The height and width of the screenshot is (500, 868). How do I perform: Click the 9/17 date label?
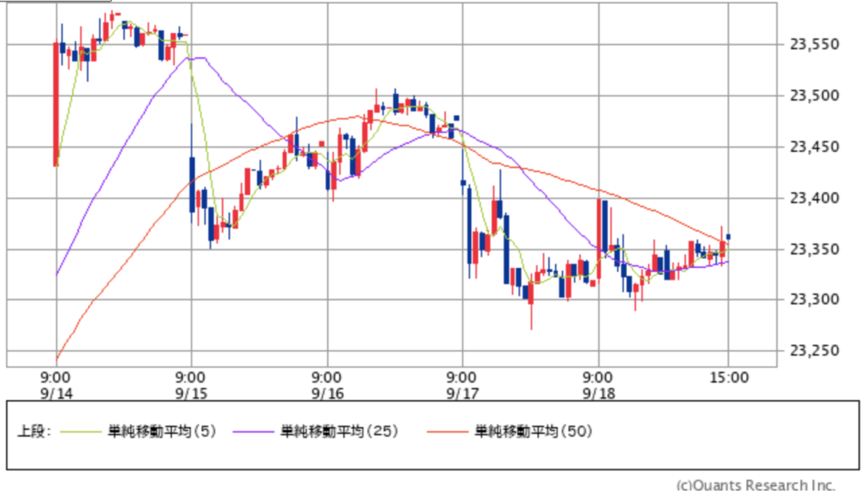point(462,394)
